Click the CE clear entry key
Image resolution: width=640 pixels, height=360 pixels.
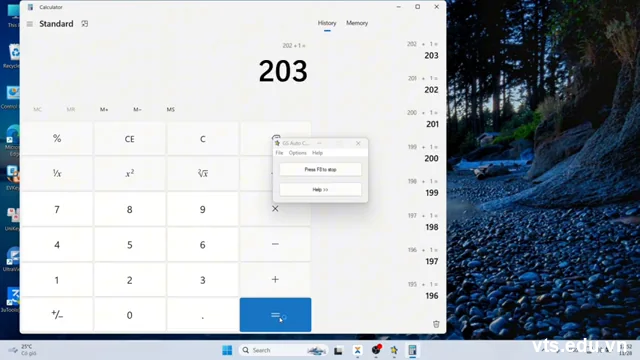pyautogui.click(x=129, y=139)
